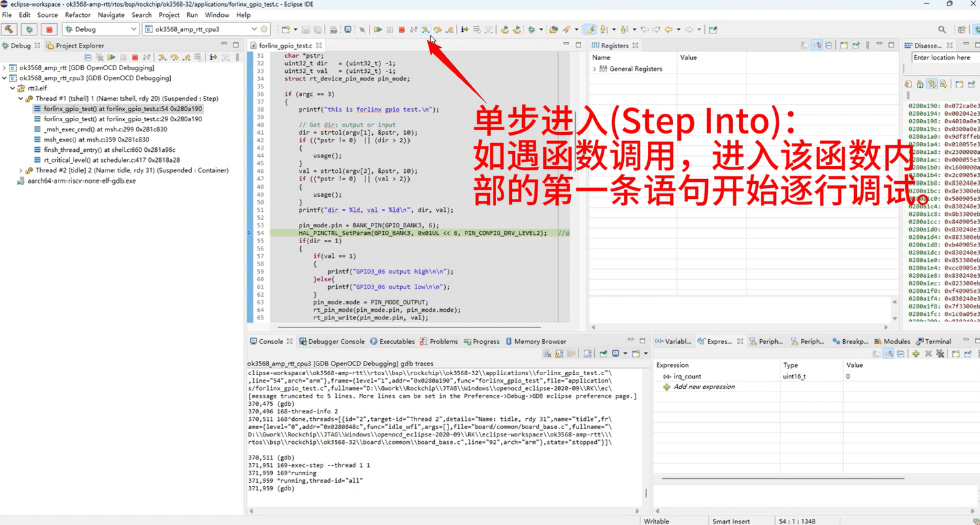
Task: Toggle Instruction Stepping Mode in the main toolbar
Action: 465,29
